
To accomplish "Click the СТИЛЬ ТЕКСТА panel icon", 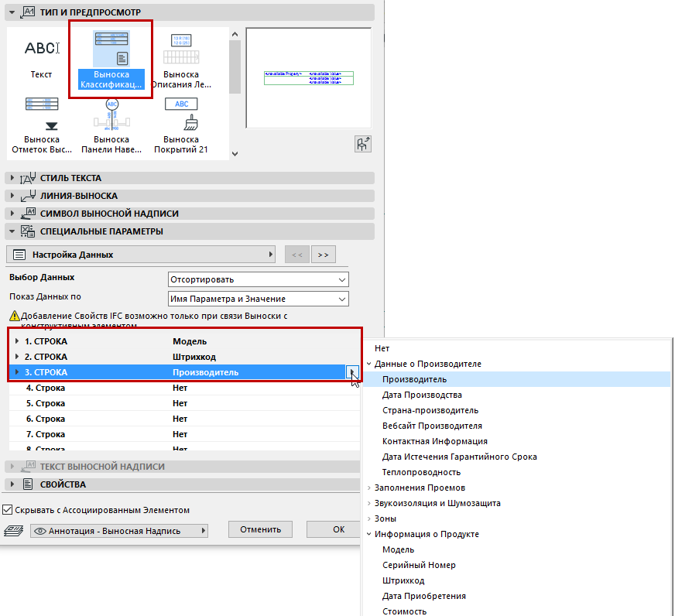I will [x=28, y=178].
